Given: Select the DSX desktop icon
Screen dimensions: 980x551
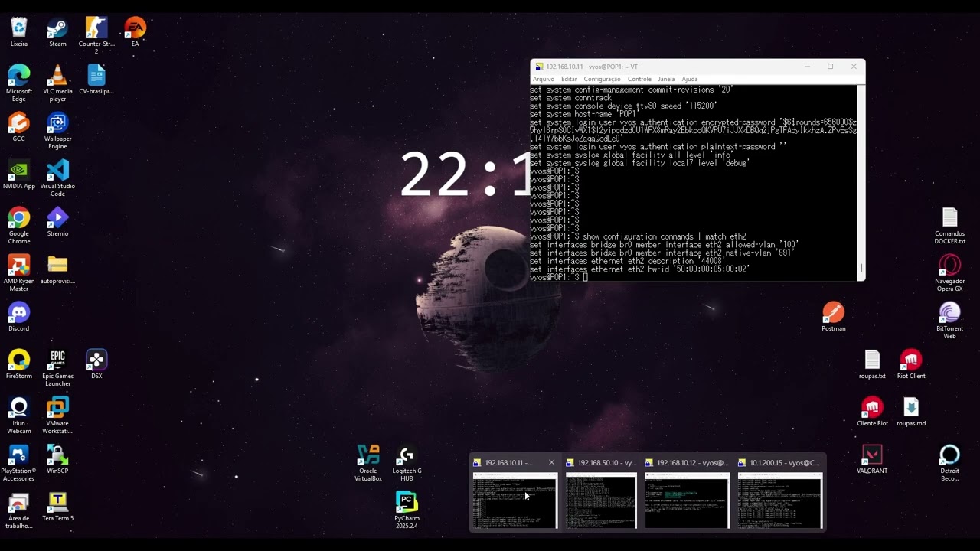Looking at the screenshot, I should coord(96,364).
